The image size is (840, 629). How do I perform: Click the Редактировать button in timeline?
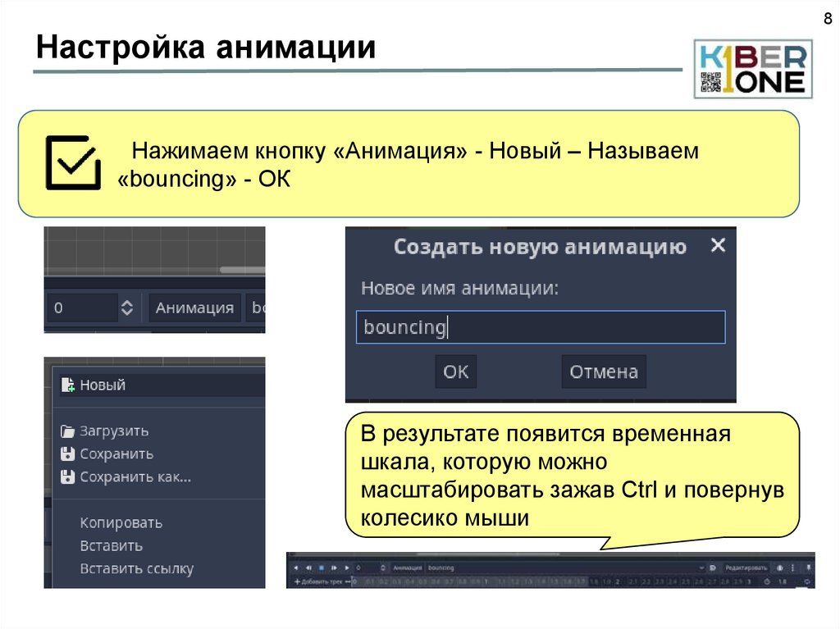tap(746, 568)
